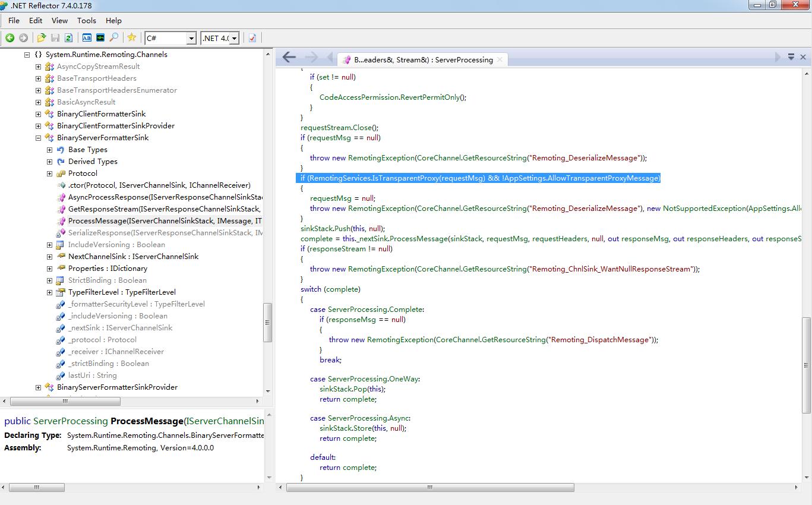Click the green Back navigation toolbar icon

pos(10,37)
